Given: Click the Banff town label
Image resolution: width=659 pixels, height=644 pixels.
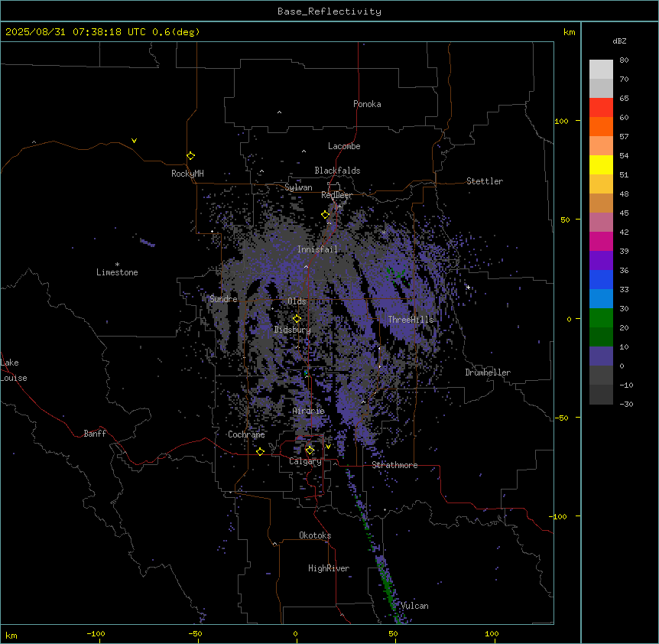Looking at the screenshot, I should point(95,434).
